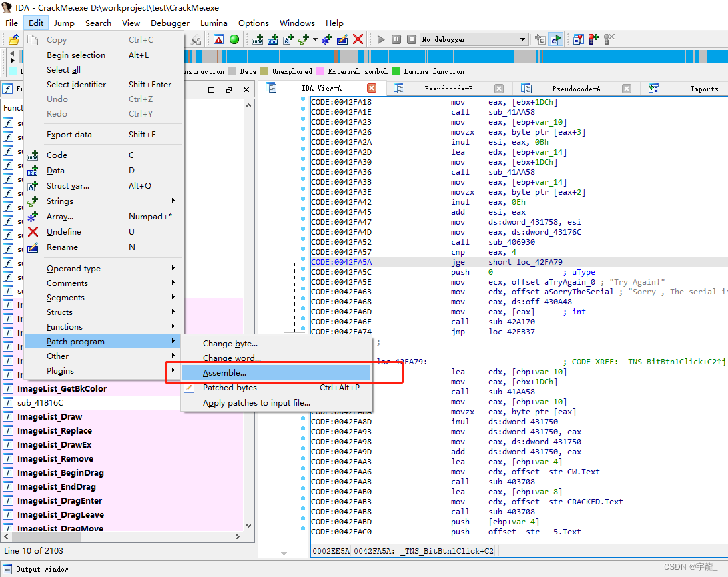Close the IDA View-A tab

point(372,88)
